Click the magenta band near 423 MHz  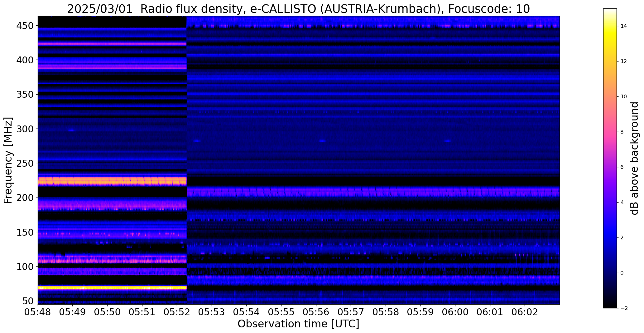pos(112,44)
